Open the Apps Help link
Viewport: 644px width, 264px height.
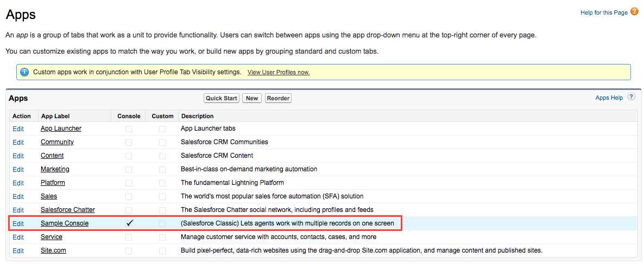[x=609, y=98]
